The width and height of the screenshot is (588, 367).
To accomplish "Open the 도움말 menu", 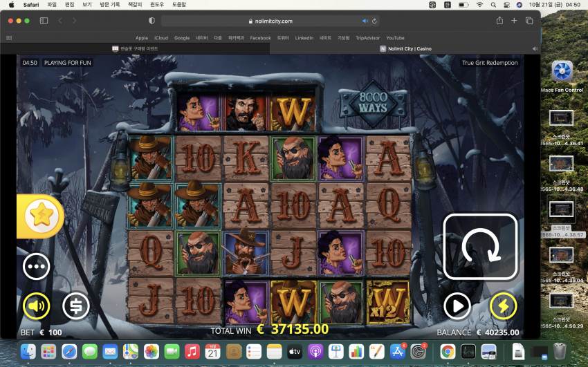I will (179, 5).
